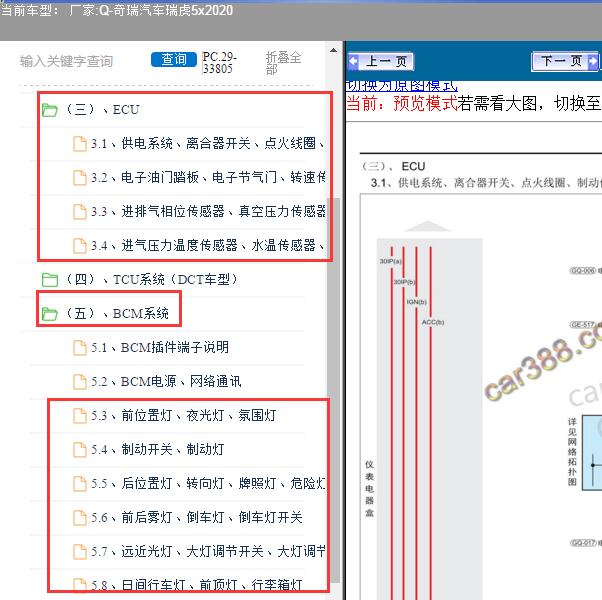
Task: Select （五）、BCM系统 tree node
Action: coord(117,313)
